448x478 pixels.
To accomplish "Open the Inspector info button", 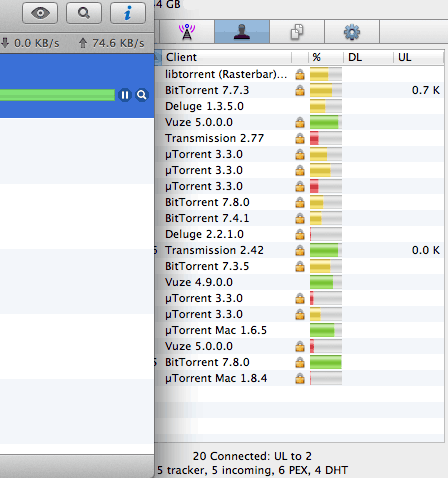I will 128,13.
